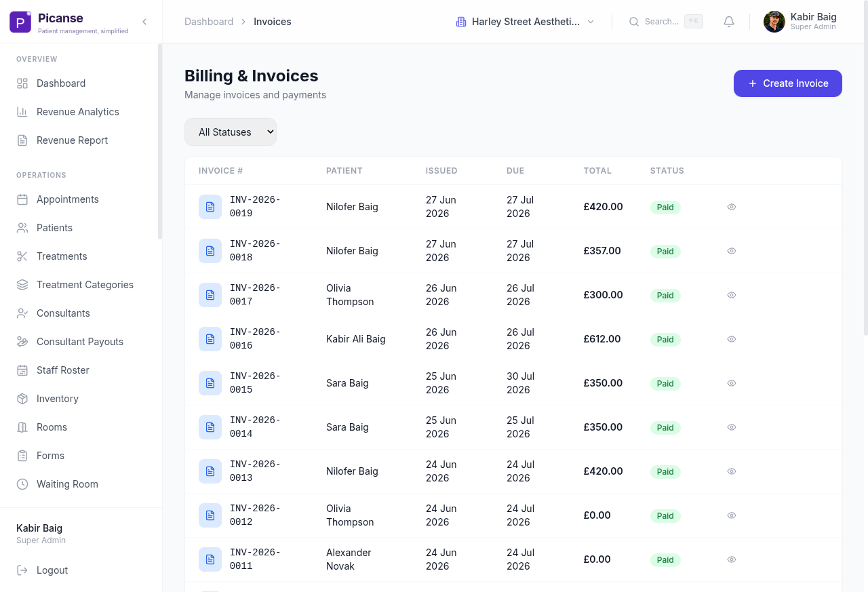Screen dimensions: 868x592
Task: Click the Create Invoice button
Action: click(788, 83)
